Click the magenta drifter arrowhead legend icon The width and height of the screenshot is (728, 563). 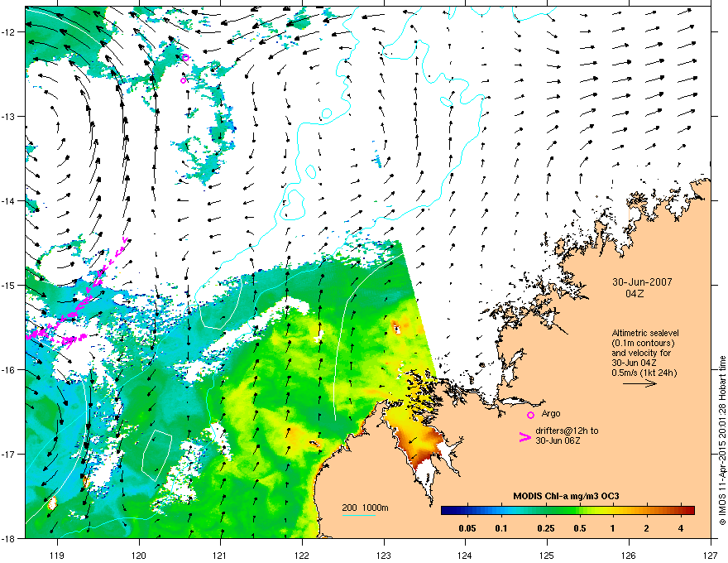coord(524,436)
